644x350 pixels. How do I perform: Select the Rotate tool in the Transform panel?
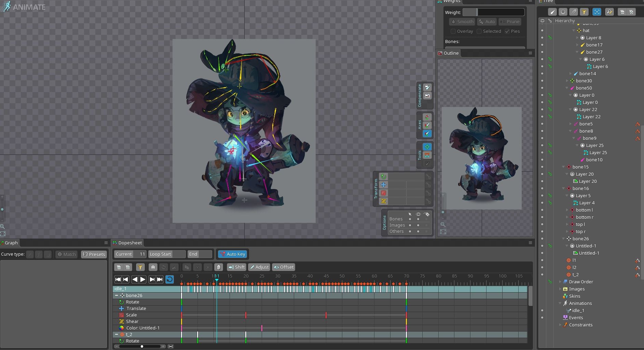click(x=384, y=176)
